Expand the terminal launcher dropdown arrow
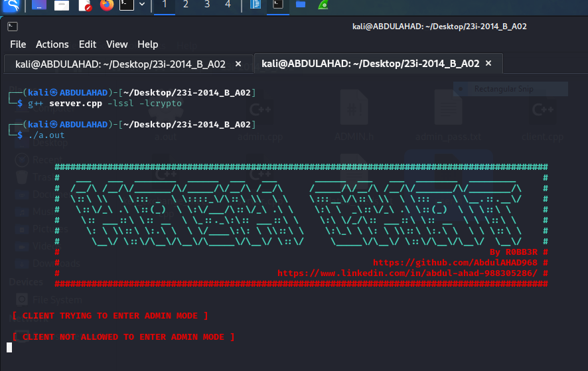Viewport: 588px width, 371px height. point(142,6)
